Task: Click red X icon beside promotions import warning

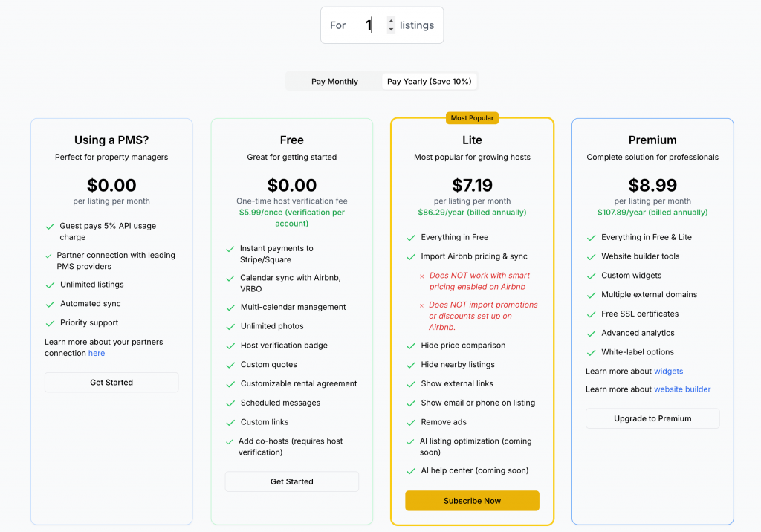Action: pos(421,305)
